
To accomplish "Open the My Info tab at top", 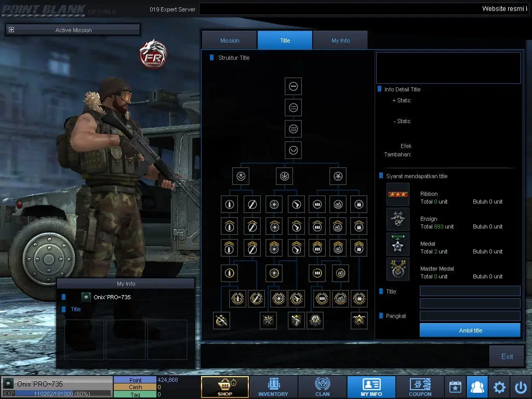I will pyautogui.click(x=340, y=41).
